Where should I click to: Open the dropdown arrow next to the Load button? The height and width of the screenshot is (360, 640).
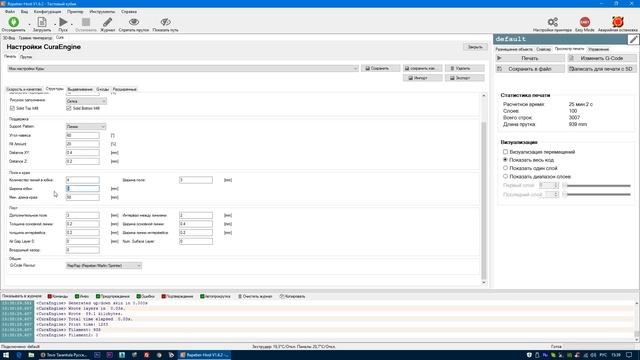click(x=55, y=24)
